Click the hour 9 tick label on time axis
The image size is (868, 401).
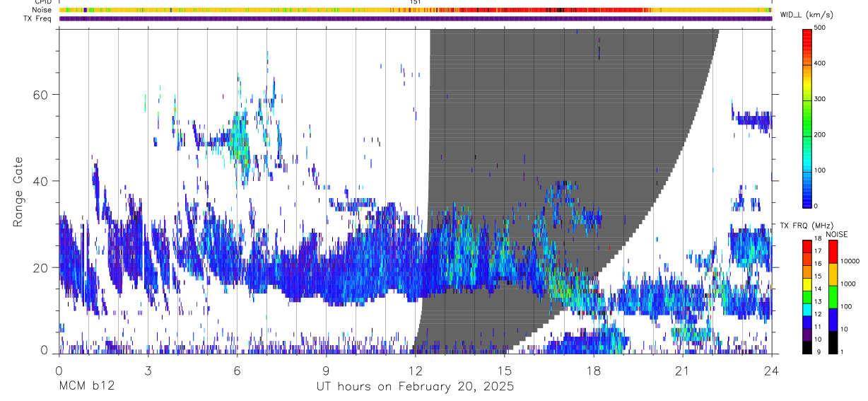326,371
